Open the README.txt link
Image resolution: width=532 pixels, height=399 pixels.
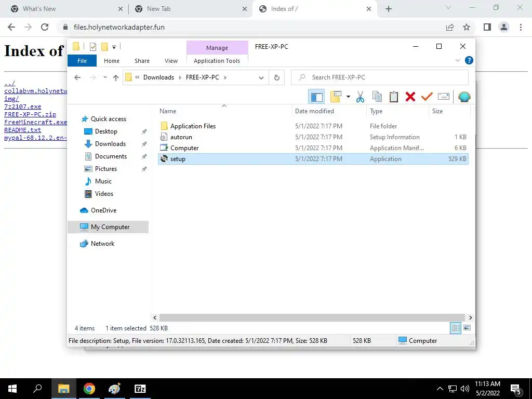click(22, 130)
